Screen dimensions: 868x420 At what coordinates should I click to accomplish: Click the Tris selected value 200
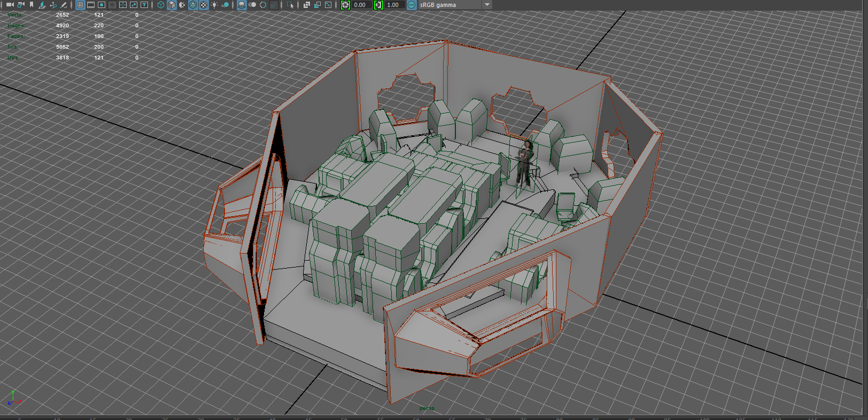point(99,47)
